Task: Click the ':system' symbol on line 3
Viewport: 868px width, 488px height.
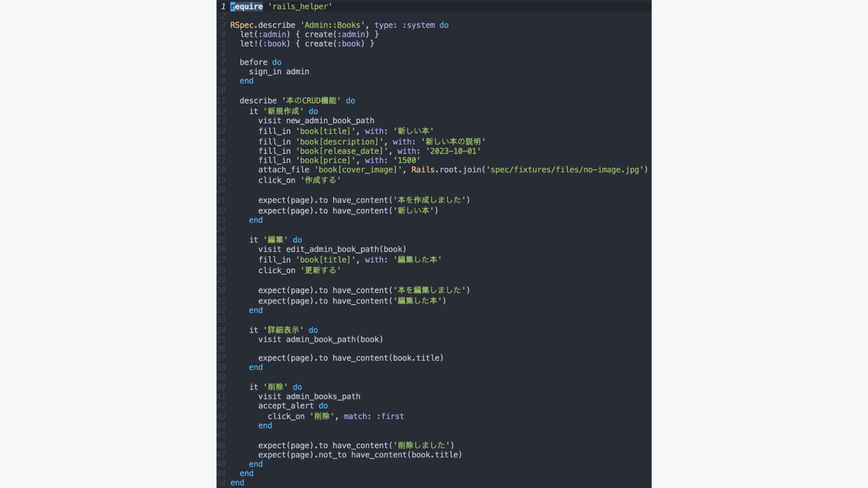Action: point(418,25)
